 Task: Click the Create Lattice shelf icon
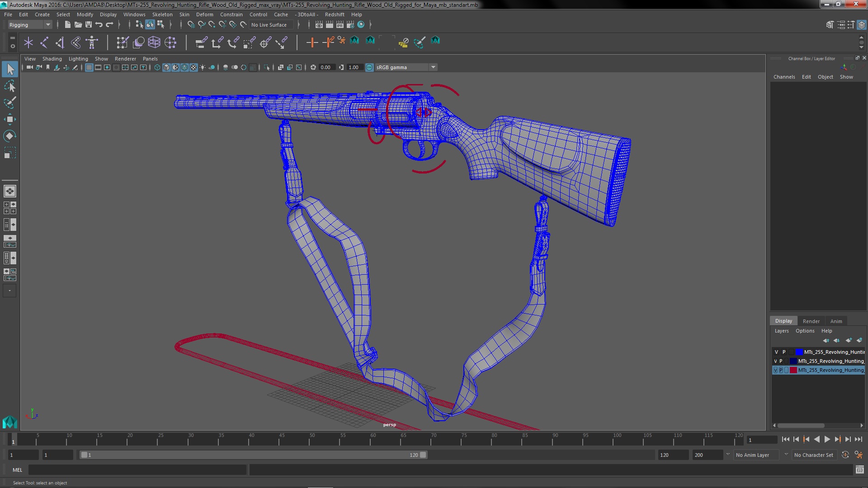pos(154,42)
